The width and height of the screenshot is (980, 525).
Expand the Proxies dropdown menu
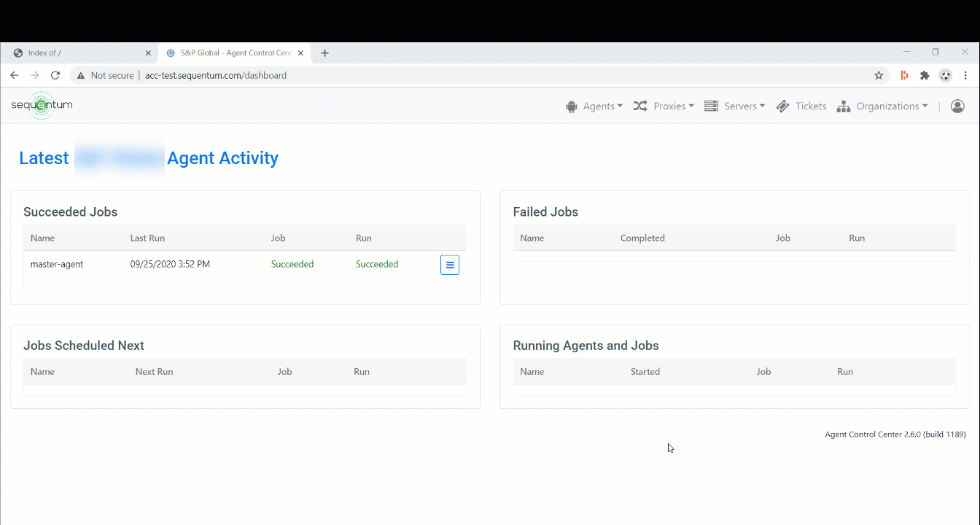[664, 106]
